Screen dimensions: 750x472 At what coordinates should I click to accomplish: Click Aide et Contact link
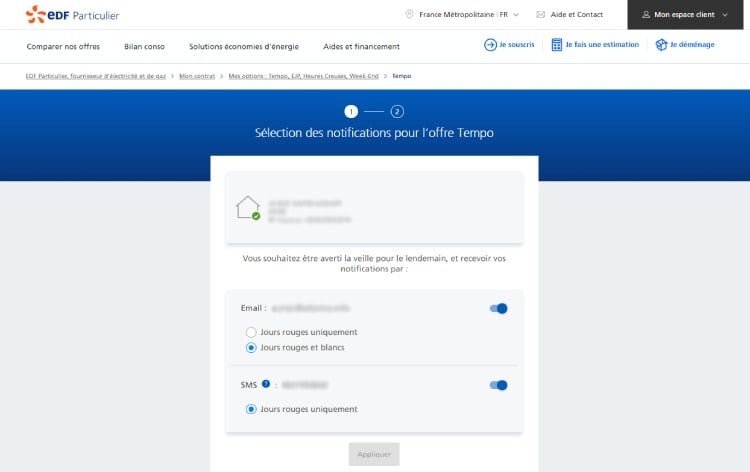576,14
